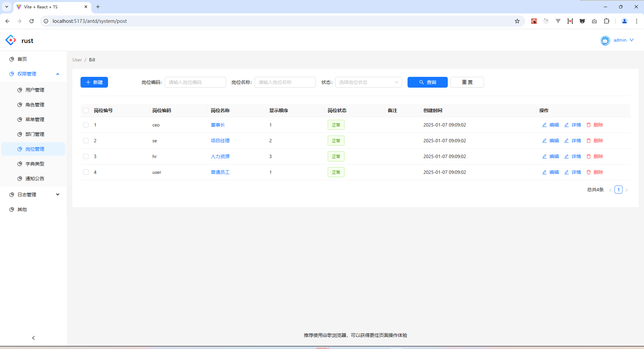Click the camera extension icon
Viewport: 644px width, 349px height.
click(594, 21)
